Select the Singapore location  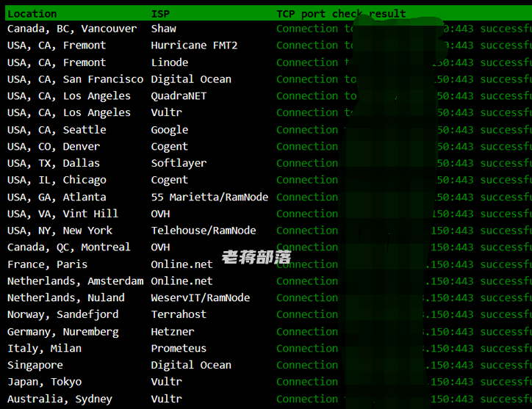tap(35, 365)
